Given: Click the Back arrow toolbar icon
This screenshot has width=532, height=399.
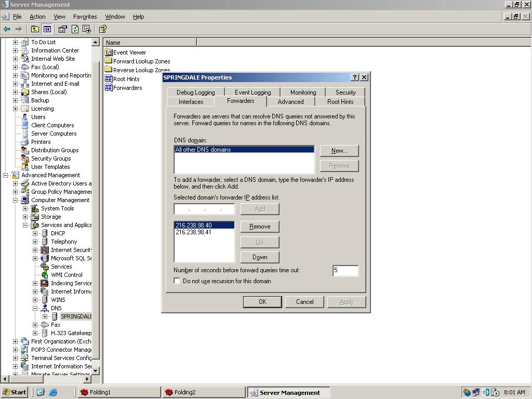Looking at the screenshot, I should click(x=7, y=29).
